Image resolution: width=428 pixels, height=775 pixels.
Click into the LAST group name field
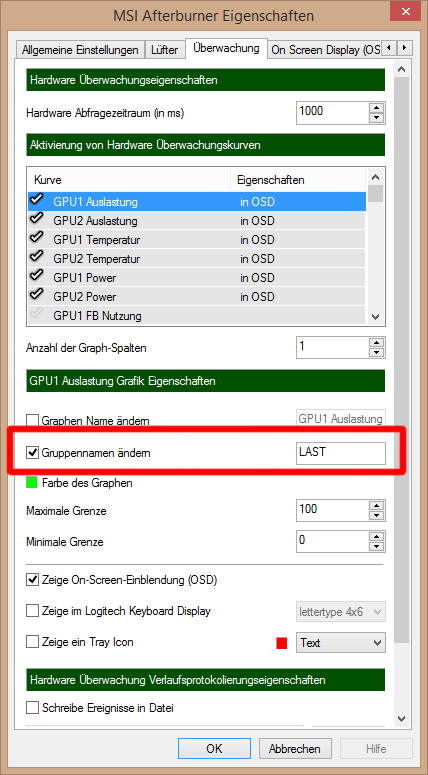point(341,453)
